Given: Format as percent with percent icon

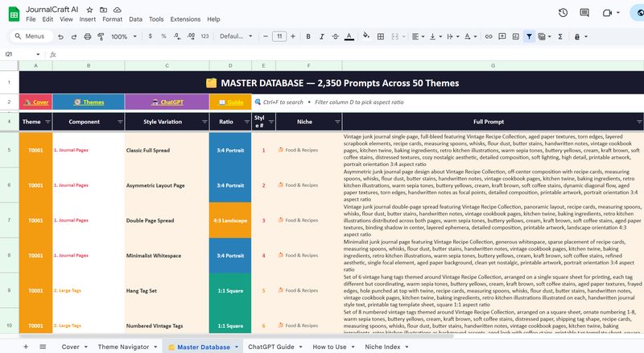Looking at the screenshot, I should pyautogui.click(x=163, y=36).
